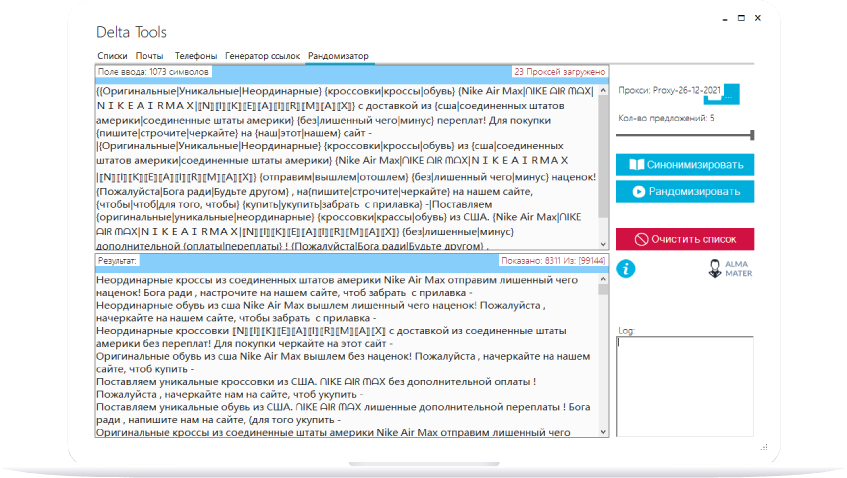Screen dimensions: 847x478
Task: Adjust the Кол-во предложений slider handle
Action: [752, 135]
